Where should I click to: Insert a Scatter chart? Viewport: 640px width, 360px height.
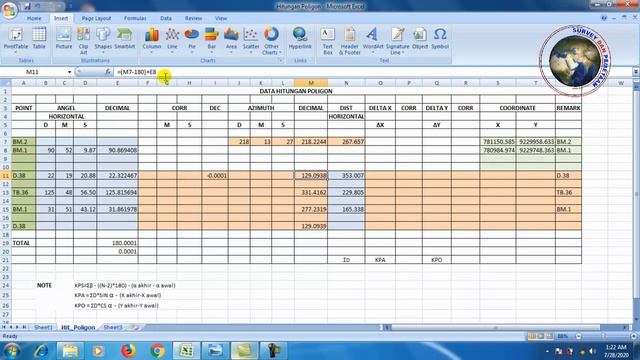pyautogui.click(x=251, y=41)
